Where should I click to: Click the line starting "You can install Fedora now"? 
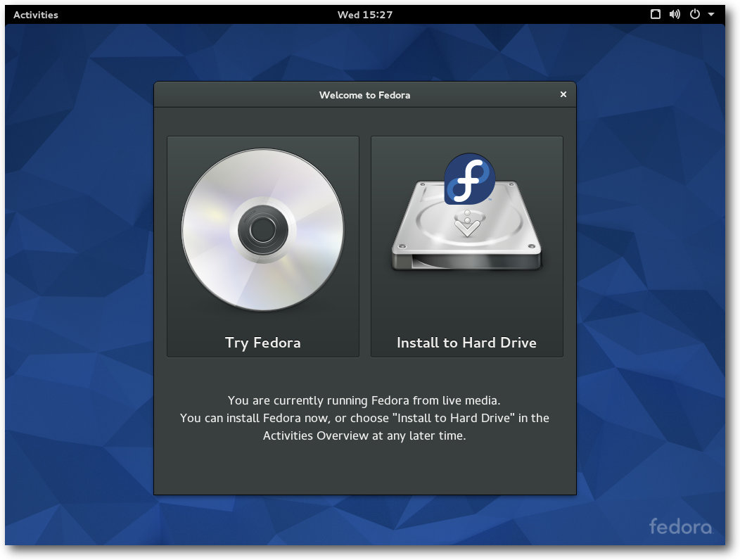coord(364,418)
